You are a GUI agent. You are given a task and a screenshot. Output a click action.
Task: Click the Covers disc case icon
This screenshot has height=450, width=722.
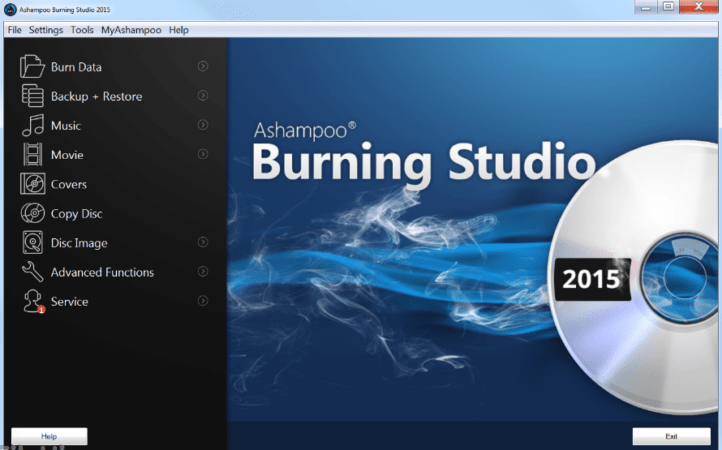click(x=33, y=184)
